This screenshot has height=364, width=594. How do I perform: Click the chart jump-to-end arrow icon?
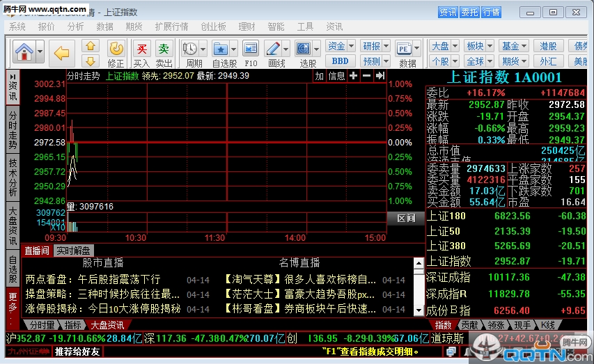pyautogui.click(x=380, y=76)
